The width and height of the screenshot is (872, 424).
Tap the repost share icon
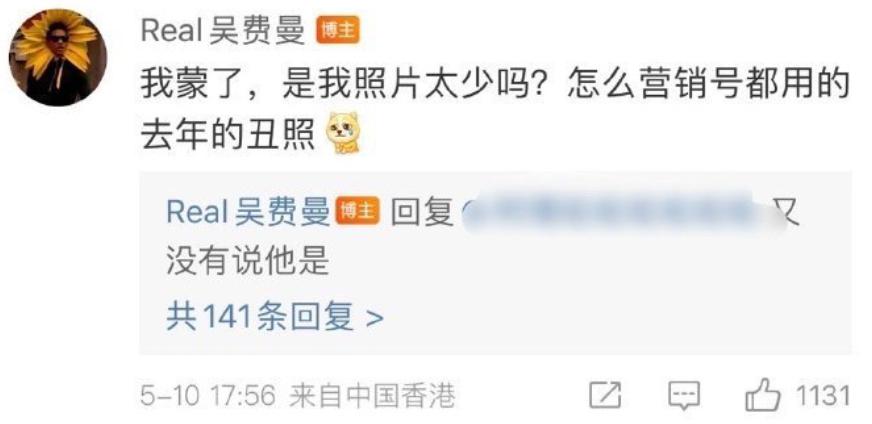tap(605, 396)
